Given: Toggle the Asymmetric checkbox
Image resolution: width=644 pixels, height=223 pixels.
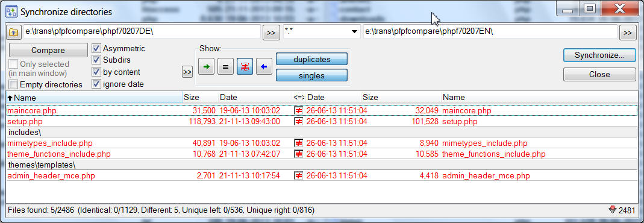Looking at the screenshot, I should point(96,48).
